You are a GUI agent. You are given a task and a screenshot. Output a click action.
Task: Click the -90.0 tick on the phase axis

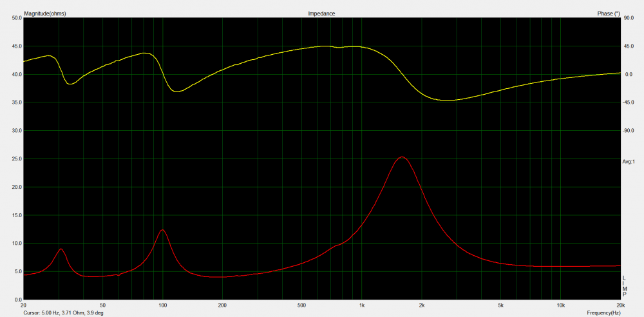(x=629, y=131)
